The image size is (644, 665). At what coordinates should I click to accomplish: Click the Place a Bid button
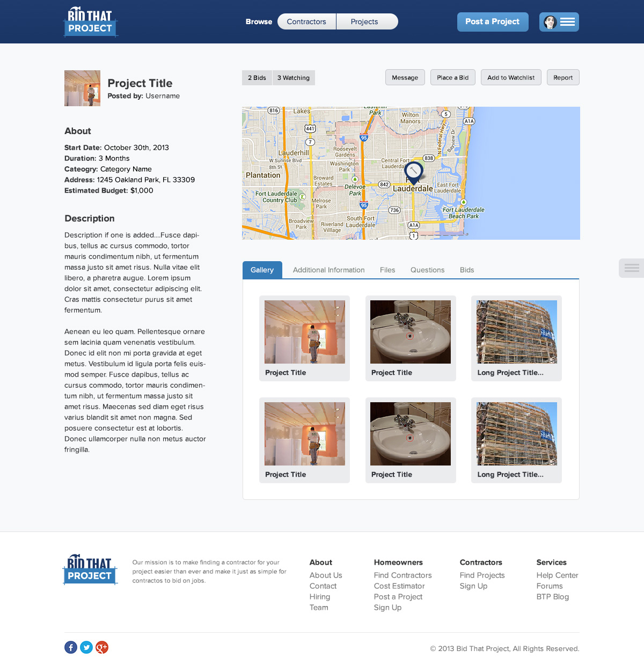click(x=453, y=77)
